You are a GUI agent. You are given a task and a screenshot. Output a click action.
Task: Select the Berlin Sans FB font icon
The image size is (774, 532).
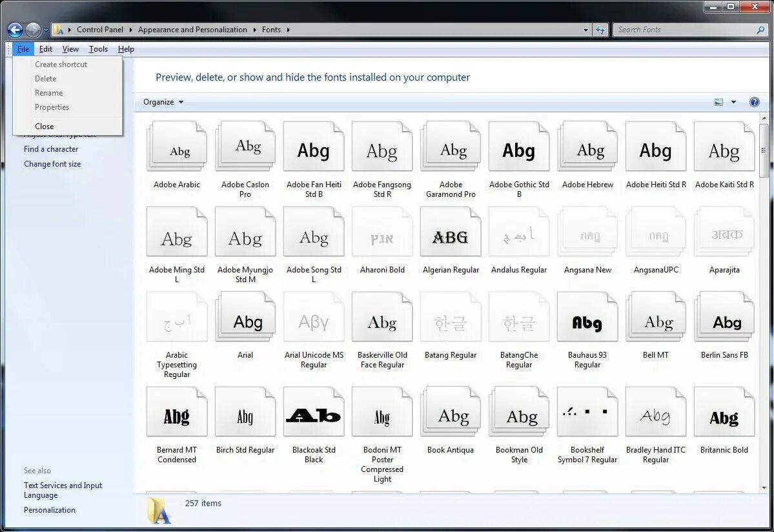point(724,316)
